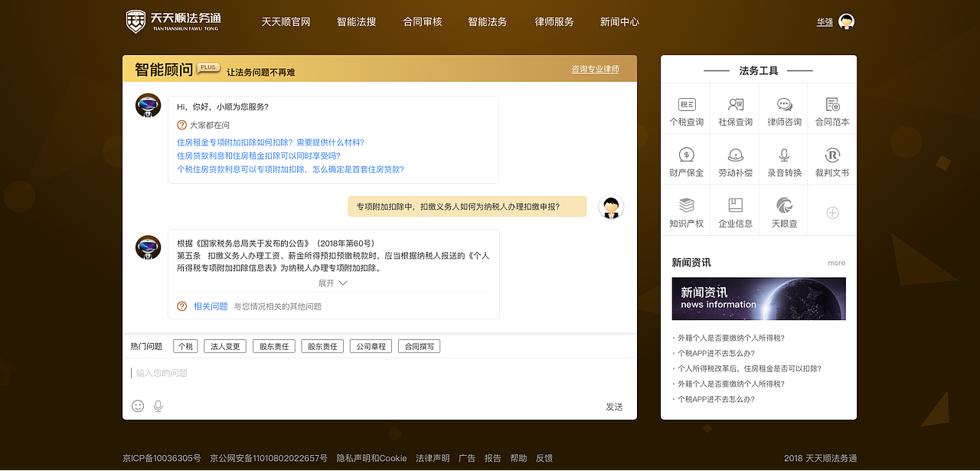The height and width of the screenshot is (471, 980).
Task: Open question 个税住房贷款利息可以专项附加扣除
Action: (290, 169)
